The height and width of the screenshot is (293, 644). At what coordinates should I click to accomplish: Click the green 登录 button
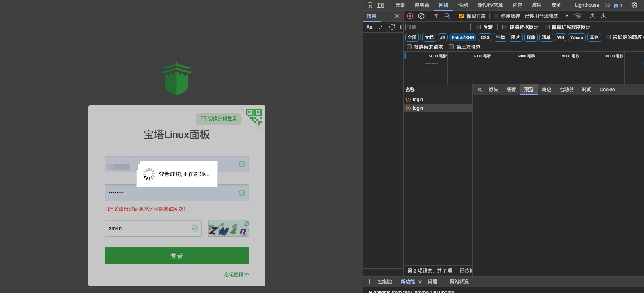177,256
